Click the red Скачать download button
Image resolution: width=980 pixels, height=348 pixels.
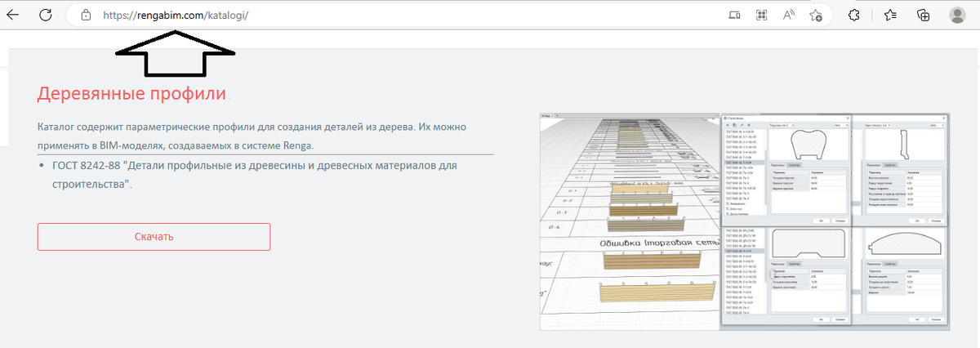[154, 237]
